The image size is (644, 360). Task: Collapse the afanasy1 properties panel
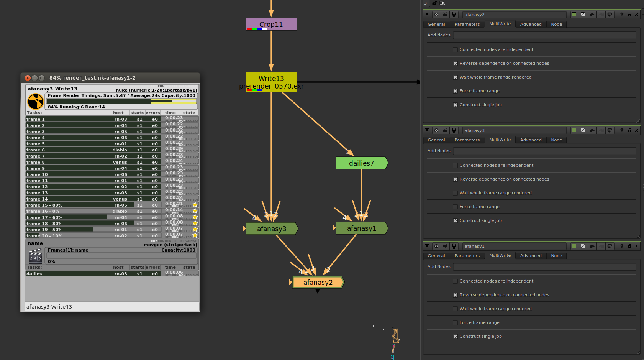[427, 246]
